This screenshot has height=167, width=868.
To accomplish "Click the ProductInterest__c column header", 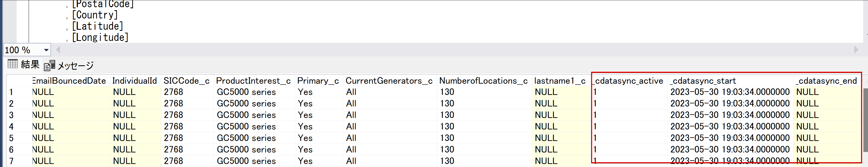I will pyautogui.click(x=253, y=81).
